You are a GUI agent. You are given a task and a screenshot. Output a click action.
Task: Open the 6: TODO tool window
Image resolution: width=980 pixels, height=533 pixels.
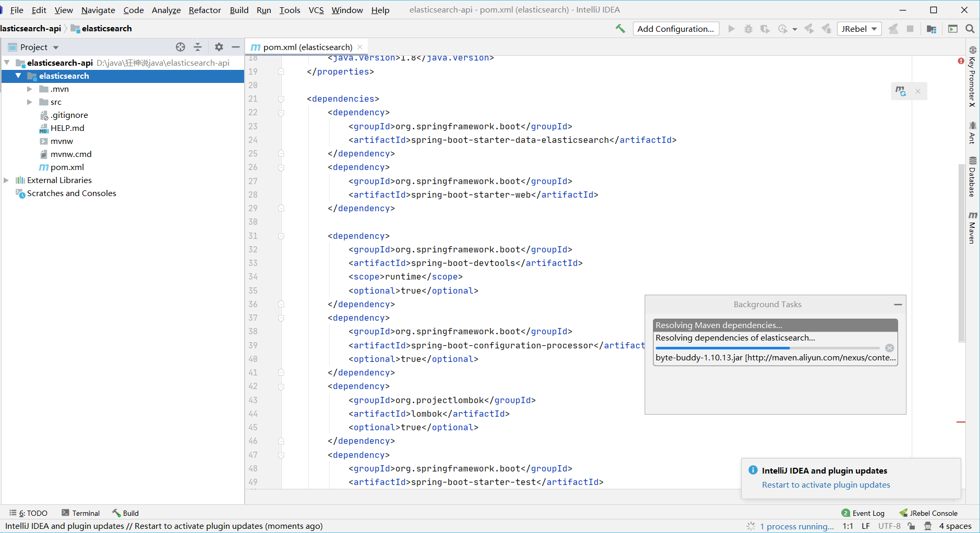(29, 513)
